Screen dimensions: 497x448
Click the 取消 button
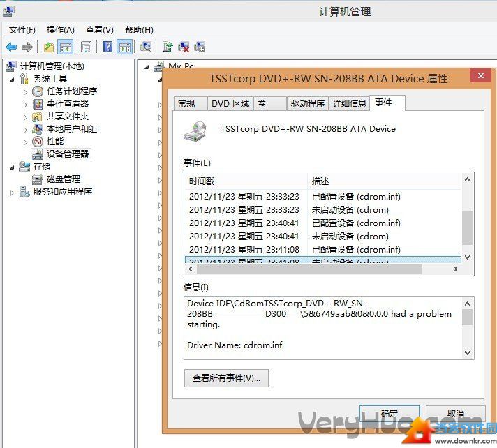pyautogui.click(x=456, y=413)
